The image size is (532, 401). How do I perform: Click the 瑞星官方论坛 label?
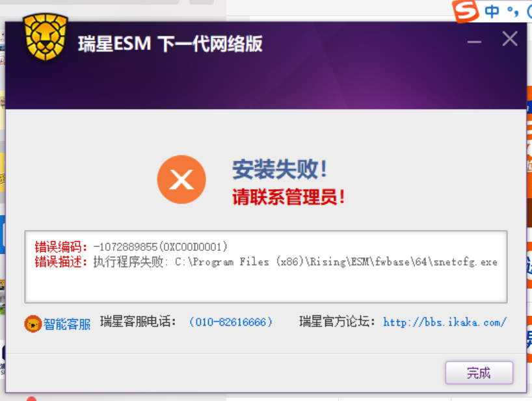(337, 321)
